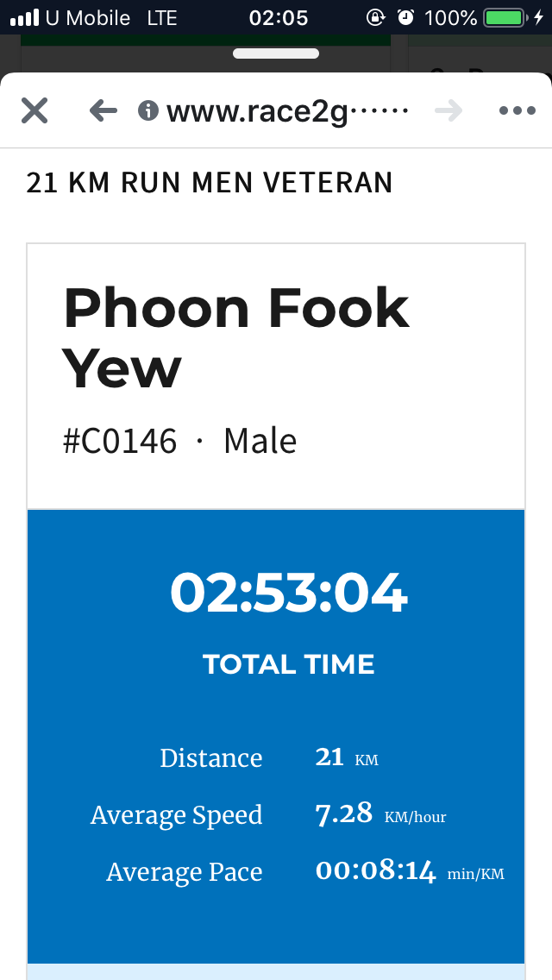This screenshot has width=552, height=980.
Task: Select the 21 KM RUN MEN VETERAN heading
Action: tap(210, 183)
